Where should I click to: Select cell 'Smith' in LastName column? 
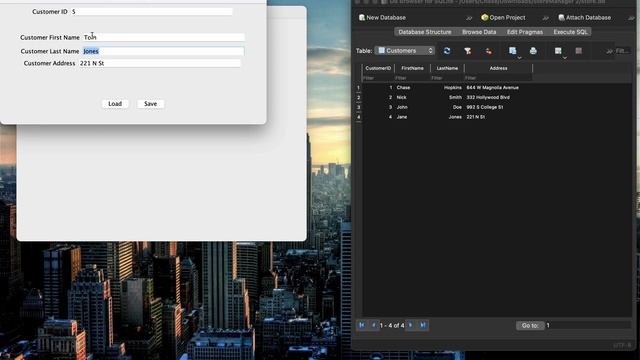(x=447, y=98)
